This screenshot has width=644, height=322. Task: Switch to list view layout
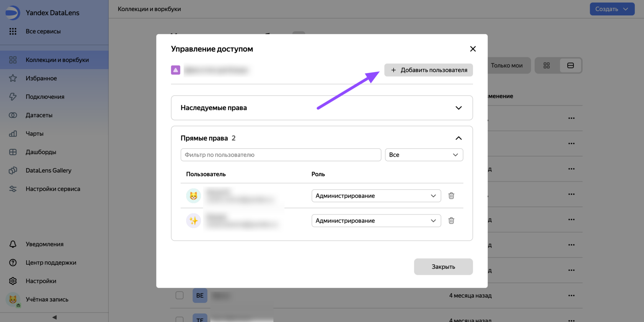570,66
